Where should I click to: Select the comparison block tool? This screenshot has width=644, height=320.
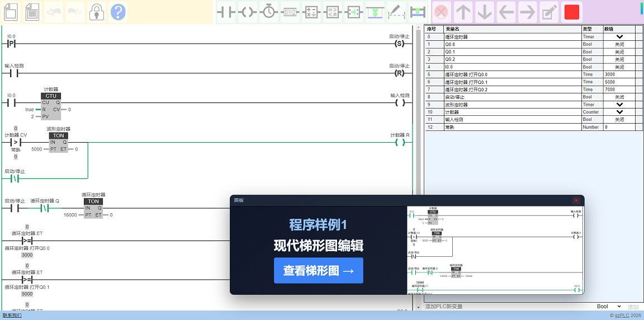(x=333, y=12)
